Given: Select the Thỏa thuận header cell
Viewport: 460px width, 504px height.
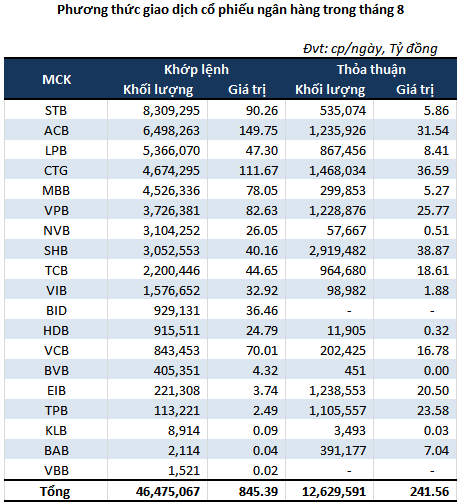Looking at the screenshot, I should coord(371,70).
